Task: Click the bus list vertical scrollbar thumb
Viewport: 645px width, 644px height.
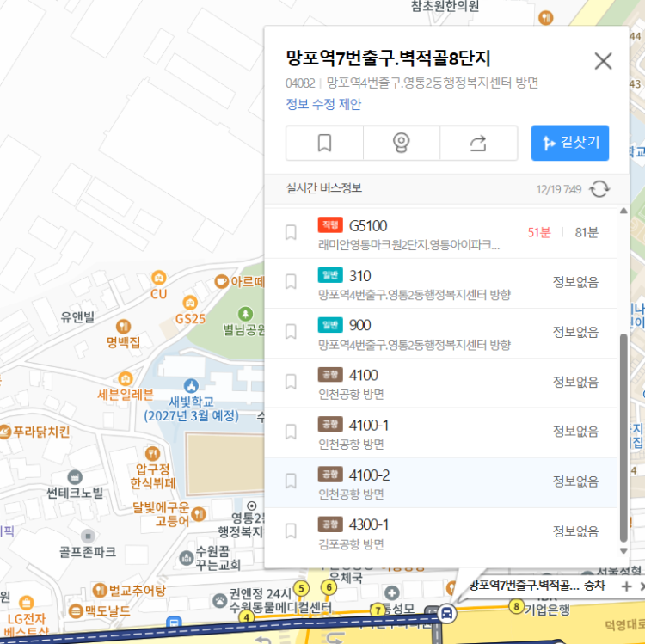Action: click(x=623, y=434)
